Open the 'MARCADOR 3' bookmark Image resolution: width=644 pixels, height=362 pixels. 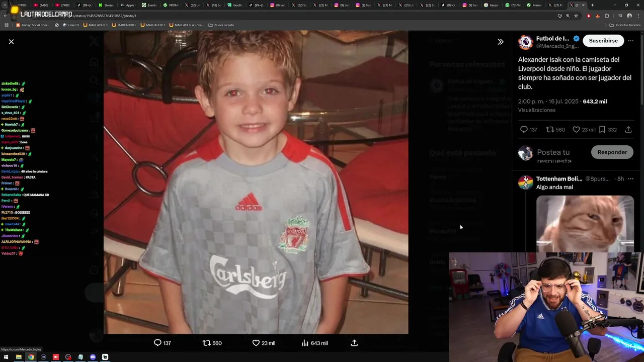[152, 25]
